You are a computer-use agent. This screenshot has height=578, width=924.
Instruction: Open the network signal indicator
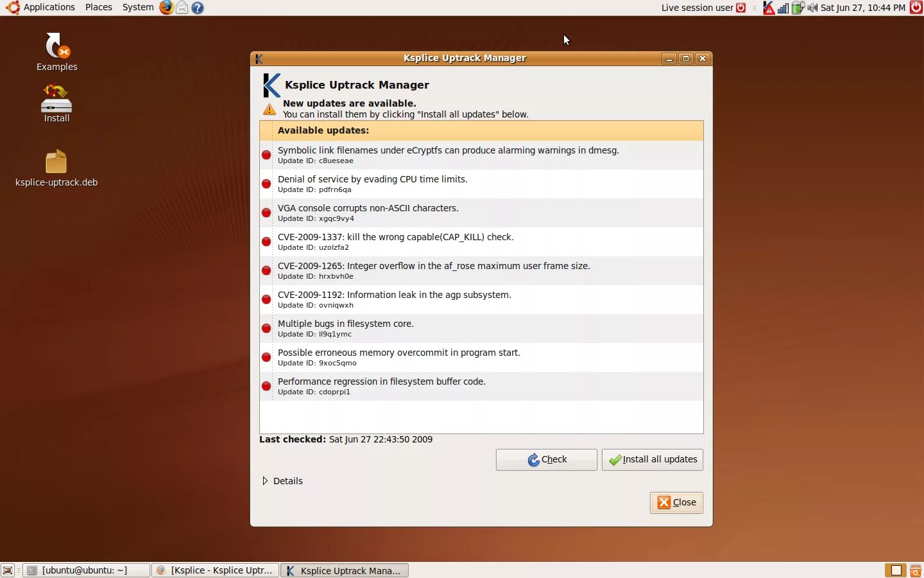click(x=783, y=8)
